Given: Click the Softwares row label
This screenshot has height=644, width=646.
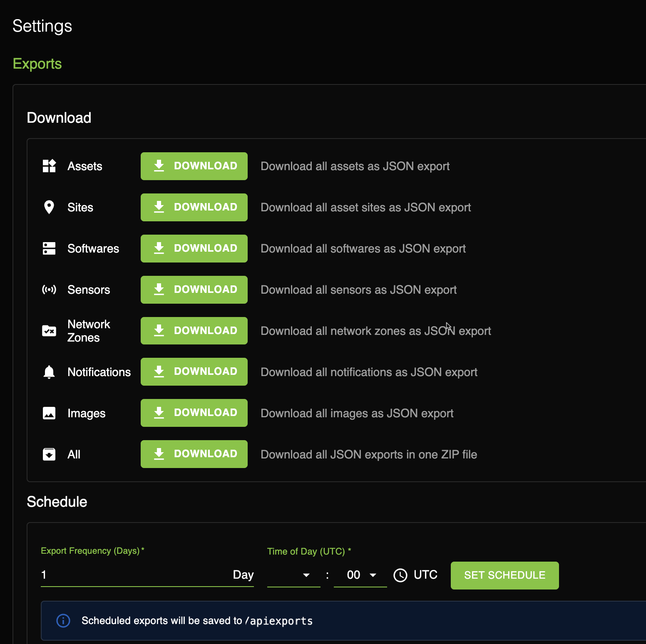Looking at the screenshot, I should pos(93,249).
